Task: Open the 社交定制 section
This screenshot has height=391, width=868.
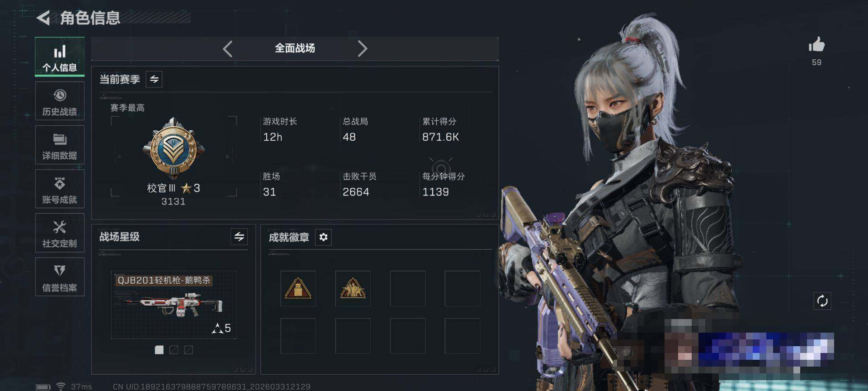Action: click(x=60, y=233)
